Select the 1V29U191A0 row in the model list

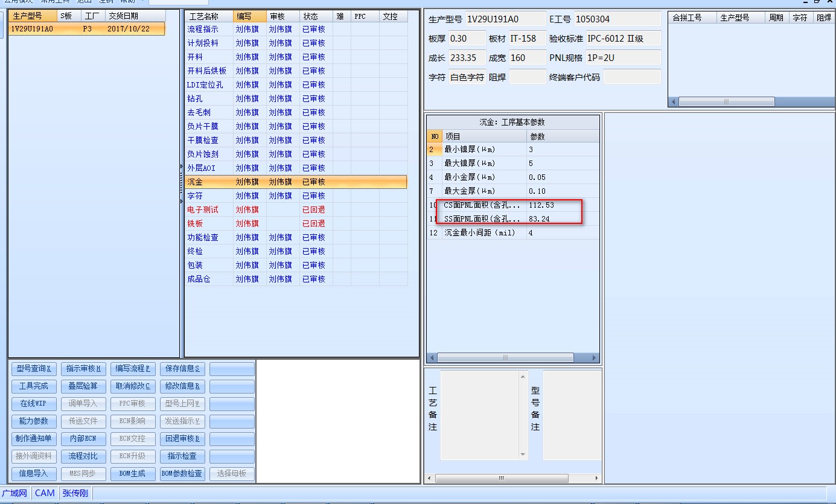(87, 29)
